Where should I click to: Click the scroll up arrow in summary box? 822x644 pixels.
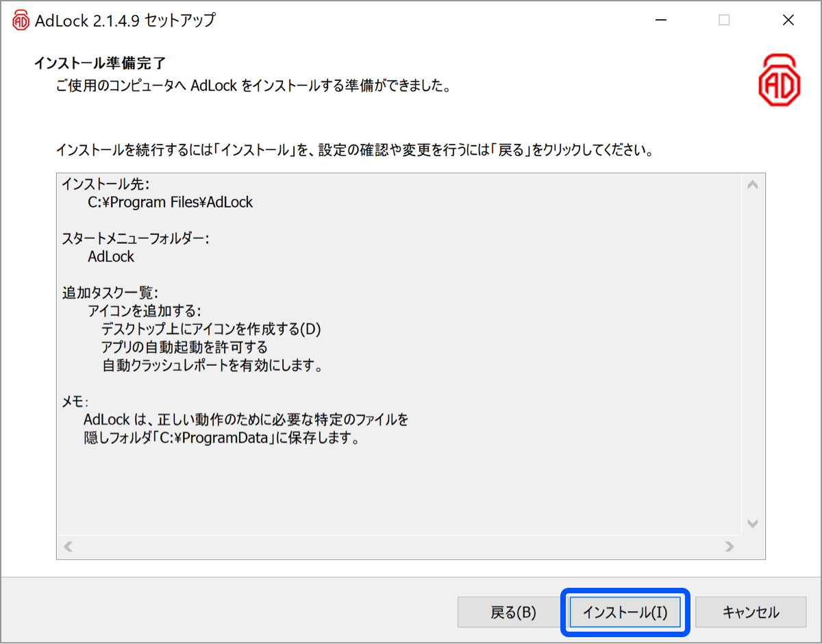[x=752, y=185]
